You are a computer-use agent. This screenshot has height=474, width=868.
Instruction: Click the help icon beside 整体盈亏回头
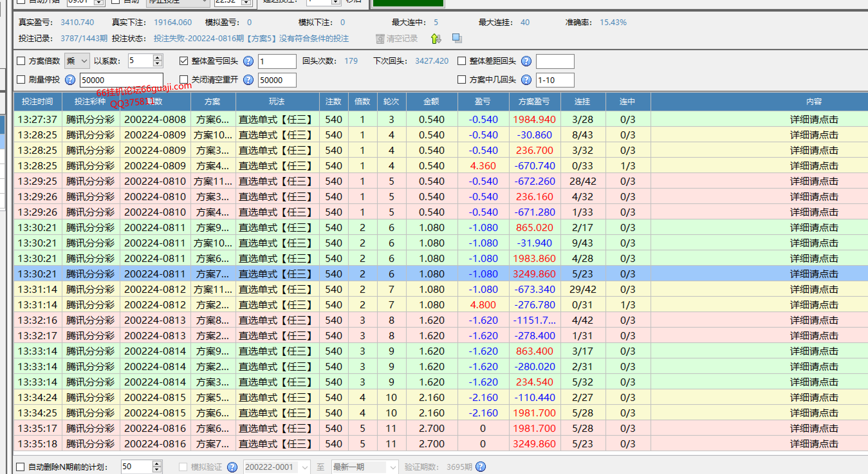coord(248,61)
